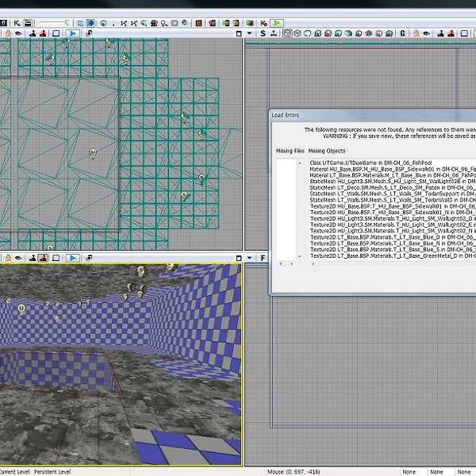Click the upload arrow icon beside S

click(274, 33)
